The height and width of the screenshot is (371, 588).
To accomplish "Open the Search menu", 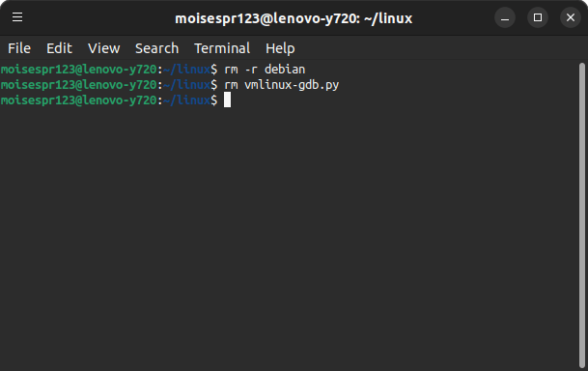I will pos(156,48).
